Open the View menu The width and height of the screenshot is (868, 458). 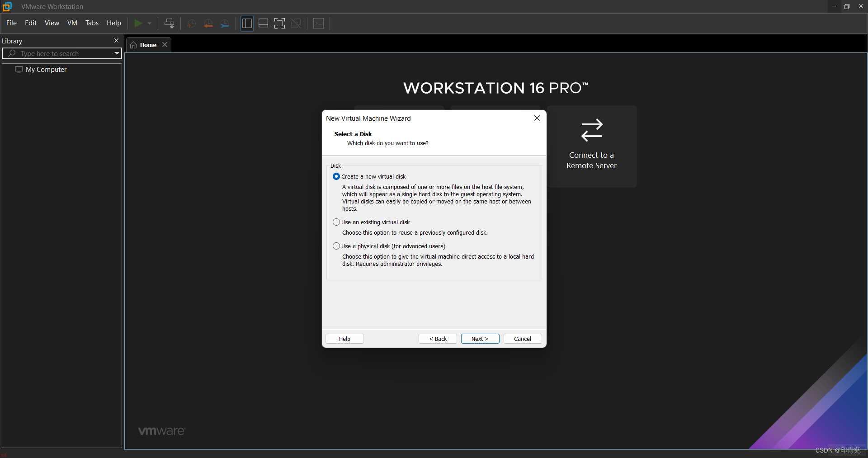coord(52,23)
